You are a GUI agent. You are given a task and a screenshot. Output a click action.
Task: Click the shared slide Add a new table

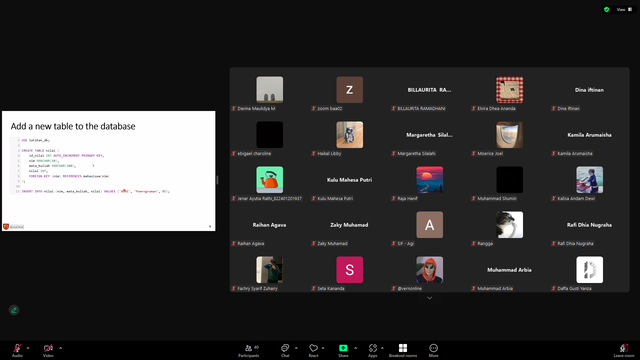point(109,171)
